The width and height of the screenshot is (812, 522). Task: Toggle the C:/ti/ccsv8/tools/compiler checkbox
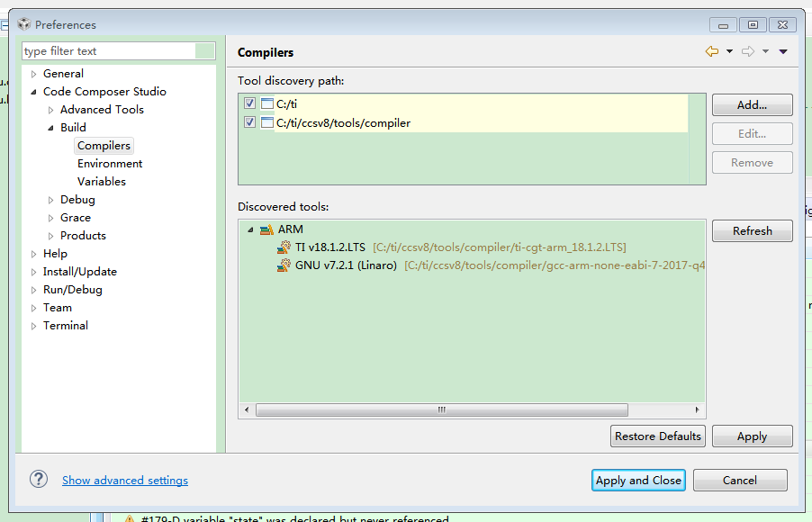click(249, 122)
